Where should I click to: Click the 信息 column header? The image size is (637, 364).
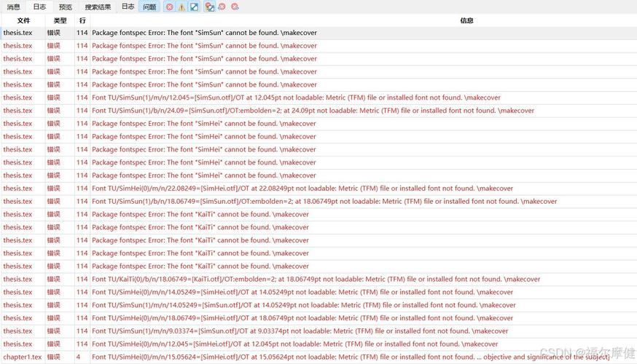(466, 20)
